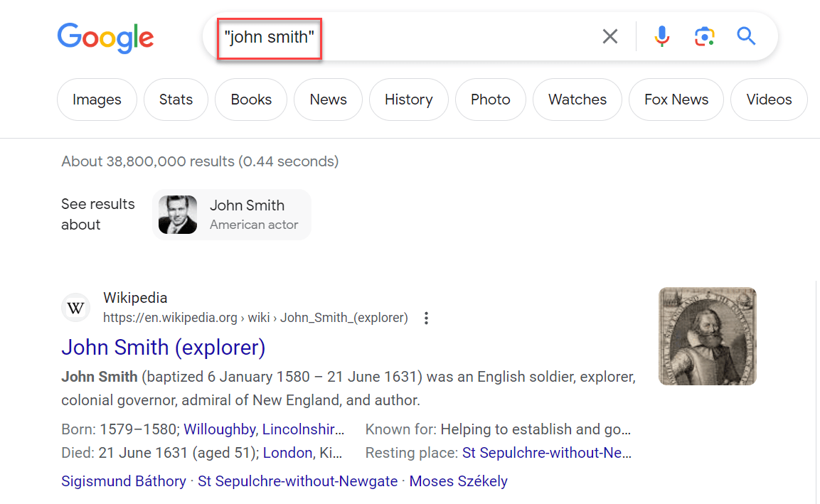Clear the search box with the X icon
Viewport: 820px width, 504px height.
pyautogui.click(x=609, y=36)
